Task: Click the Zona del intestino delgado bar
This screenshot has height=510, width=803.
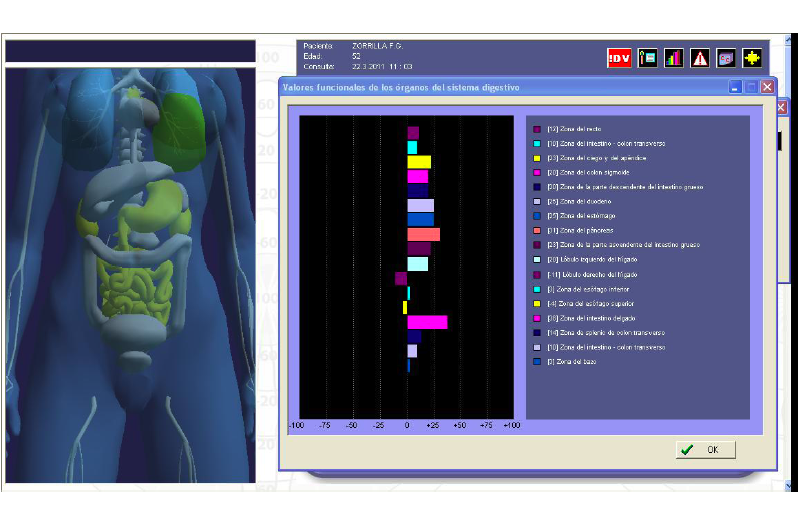Action: pyautogui.click(x=426, y=322)
